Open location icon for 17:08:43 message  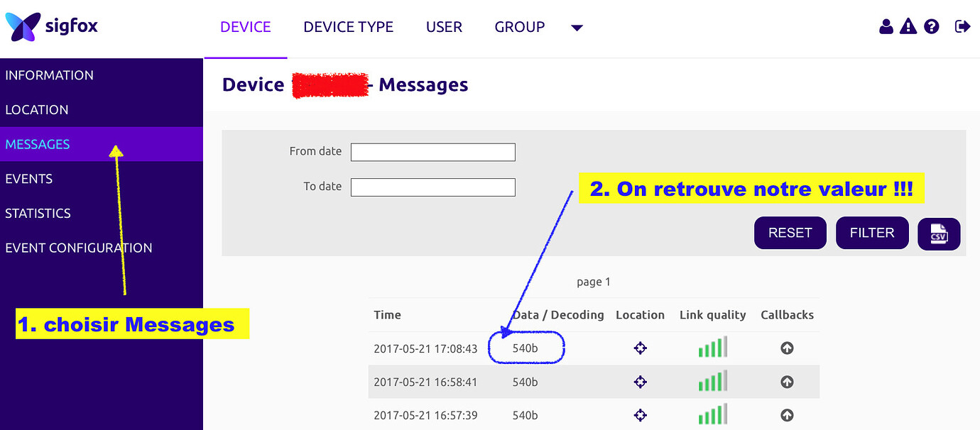640,348
